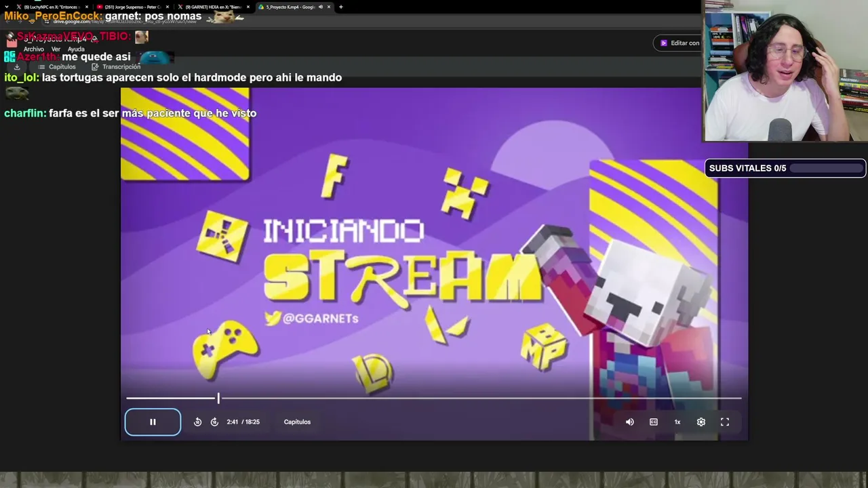This screenshot has width=868, height=488.
Task: Download the video file
Action: (17, 67)
